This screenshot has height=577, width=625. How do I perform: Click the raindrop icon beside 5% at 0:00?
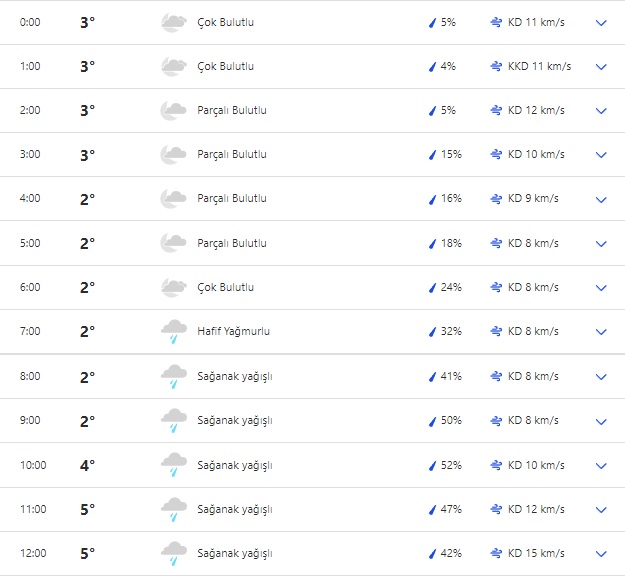click(432, 22)
